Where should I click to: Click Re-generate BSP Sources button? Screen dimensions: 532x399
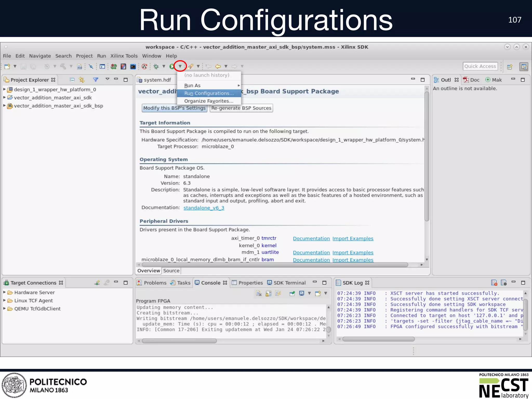241,108
